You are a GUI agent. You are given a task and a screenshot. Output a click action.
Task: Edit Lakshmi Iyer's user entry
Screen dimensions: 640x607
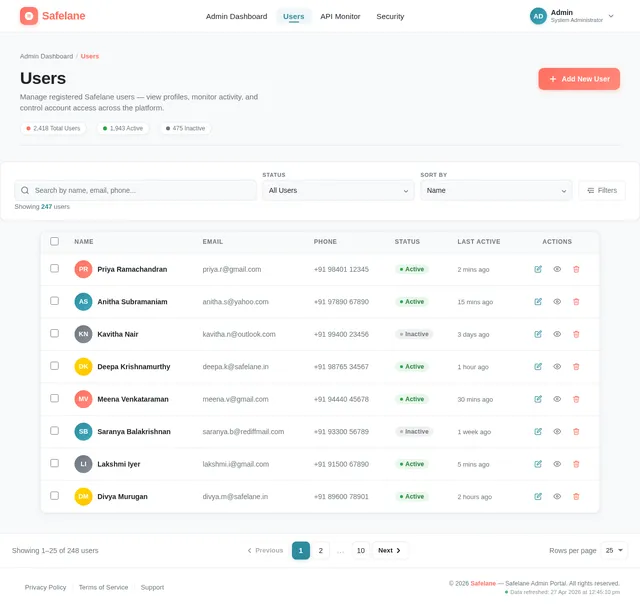tap(538, 464)
